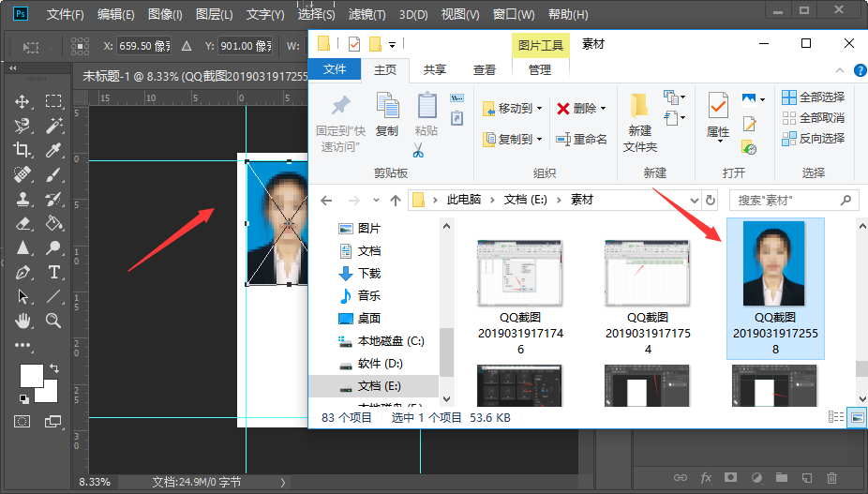Image resolution: width=868 pixels, height=494 pixels.
Task: Select the Move tool in Photoshop
Action: 22,101
